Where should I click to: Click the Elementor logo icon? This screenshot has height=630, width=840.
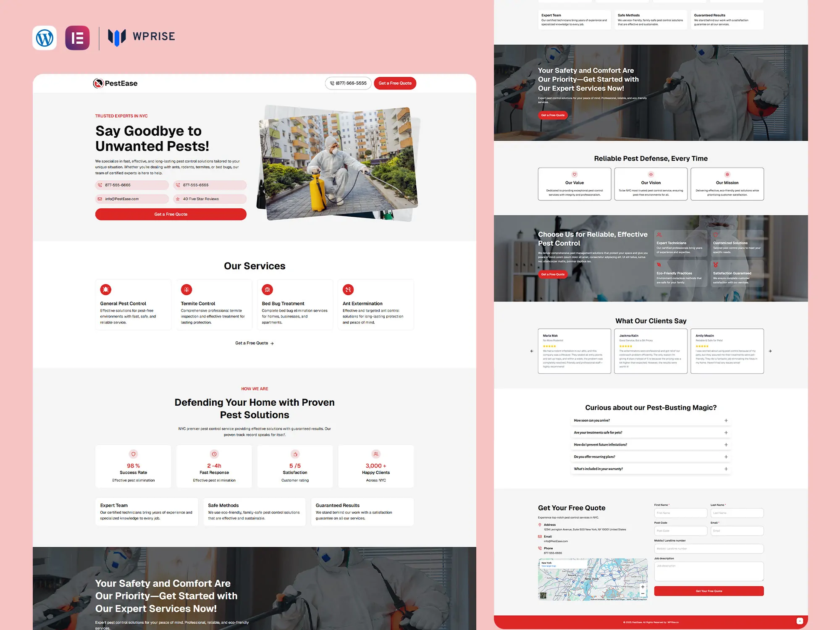(77, 38)
